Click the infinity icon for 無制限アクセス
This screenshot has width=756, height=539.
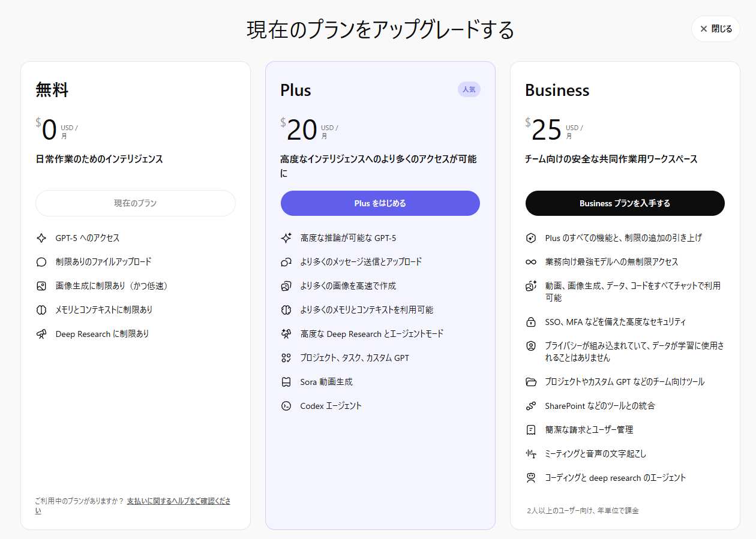(531, 262)
